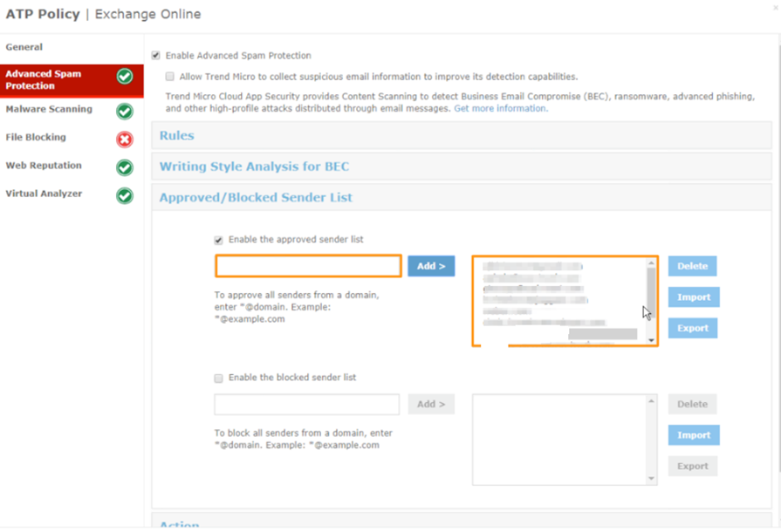The image size is (781, 532).
Task: Switch to the Malware Scanning tab
Action: (49, 110)
